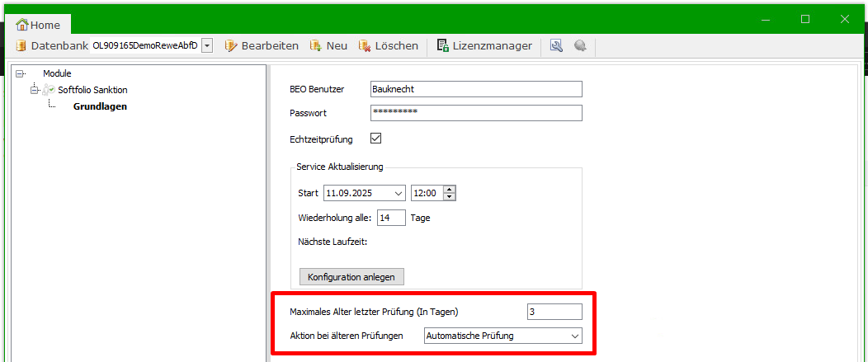Screen dimensions: 868x362
Task: Expand Aktion bei älteren Prüfungen dropdown
Action: 574,336
